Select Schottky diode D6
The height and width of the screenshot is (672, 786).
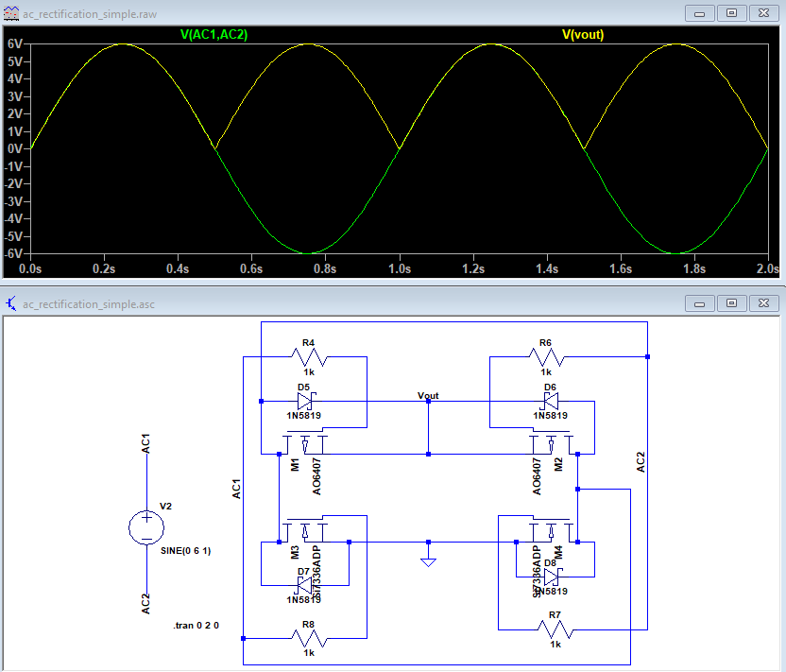[551, 401]
